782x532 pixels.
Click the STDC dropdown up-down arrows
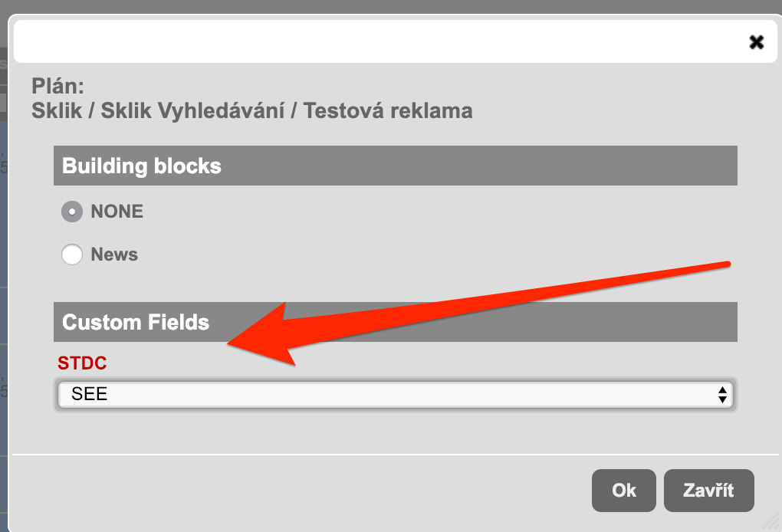pos(721,395)
